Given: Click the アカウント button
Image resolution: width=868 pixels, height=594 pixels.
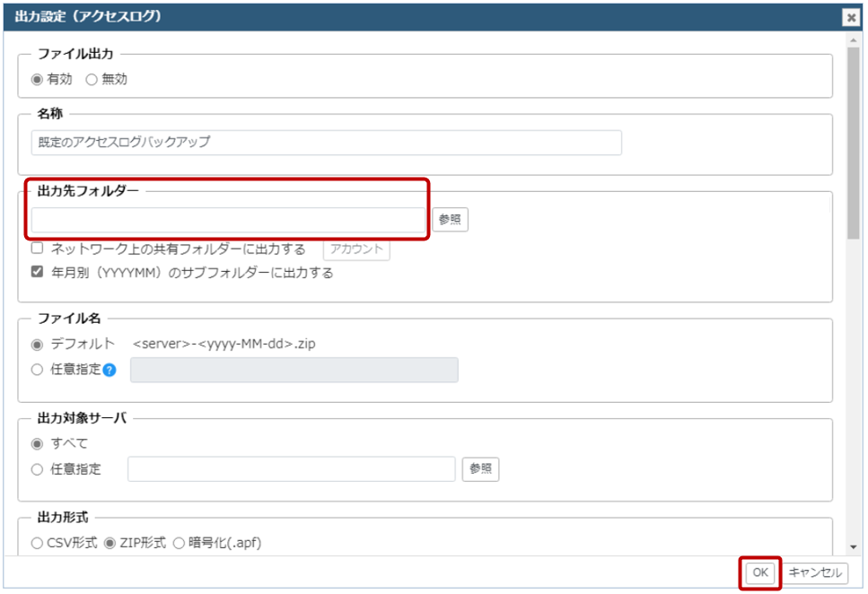Looking at the screenshot, I should pos(356,249).
